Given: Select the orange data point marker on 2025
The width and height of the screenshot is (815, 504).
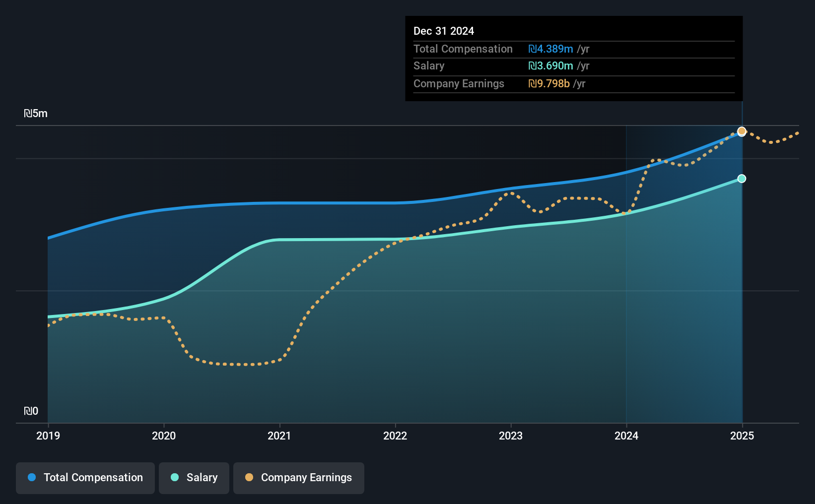Looking at the screenshot, I should point(741,131).
